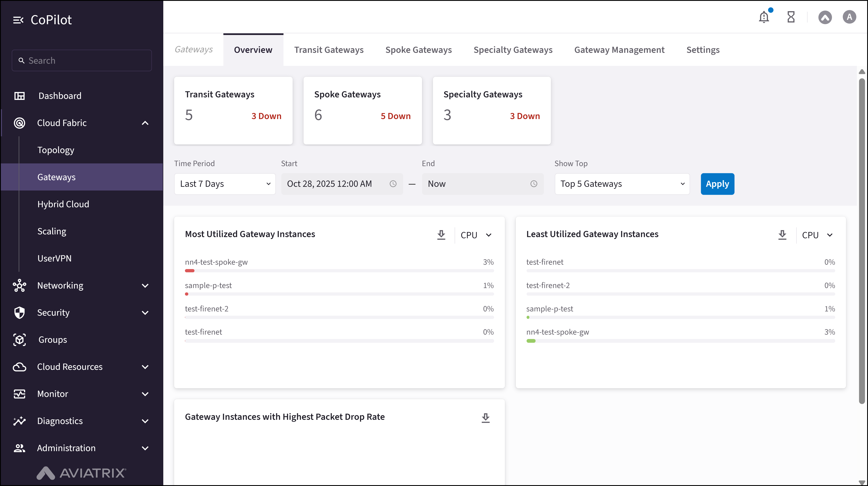Click the Start time clock icon
Screen dimensions: 868x486
pos(393,184)
